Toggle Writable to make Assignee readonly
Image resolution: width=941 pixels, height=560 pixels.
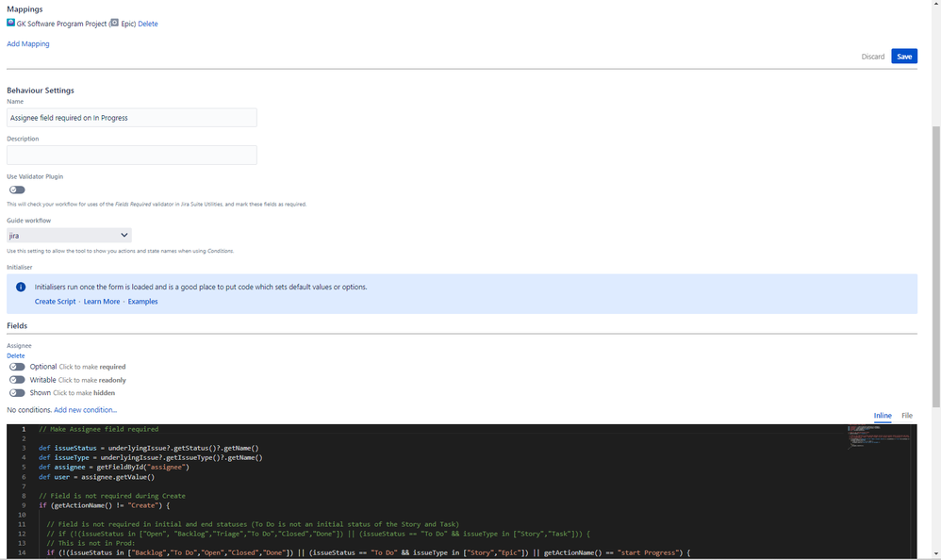pos(16,379)
